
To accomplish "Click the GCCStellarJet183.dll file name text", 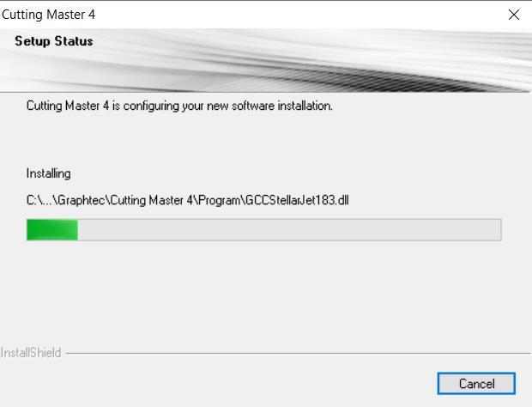I will (x=297, y=200).
